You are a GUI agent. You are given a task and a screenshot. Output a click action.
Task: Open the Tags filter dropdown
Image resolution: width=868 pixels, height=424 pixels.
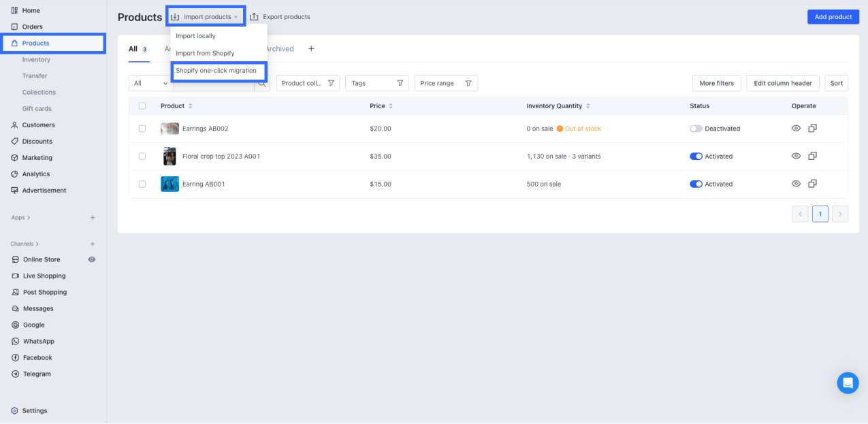[x=376, y=83]
